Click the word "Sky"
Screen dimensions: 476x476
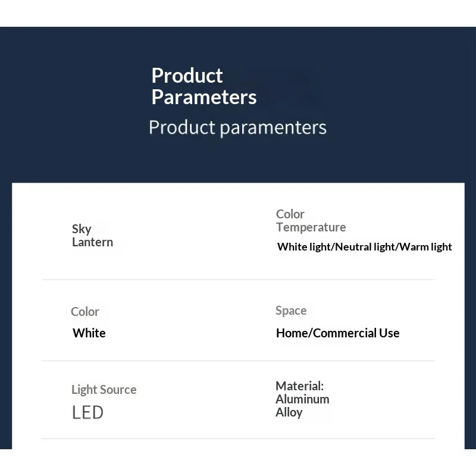[82, 229]
